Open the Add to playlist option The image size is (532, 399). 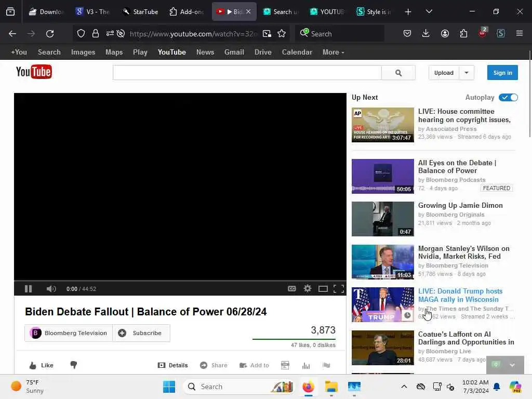click(254, 365)
